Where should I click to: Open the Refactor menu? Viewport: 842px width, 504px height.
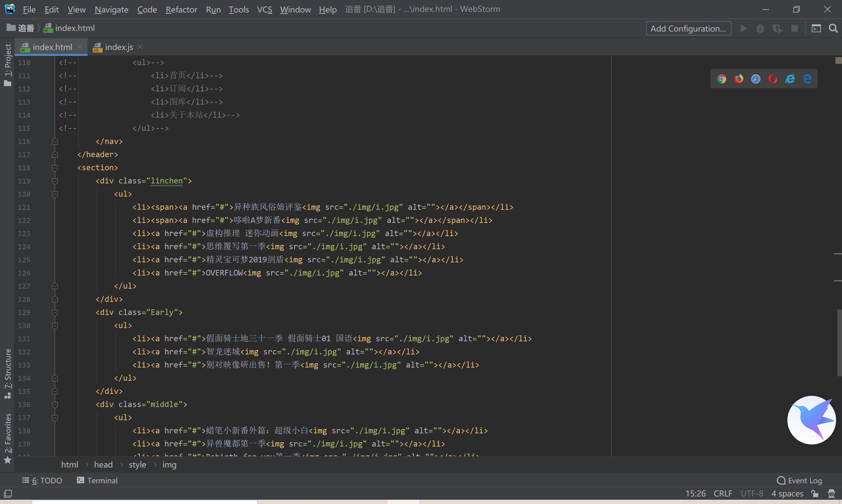[181, 10]
